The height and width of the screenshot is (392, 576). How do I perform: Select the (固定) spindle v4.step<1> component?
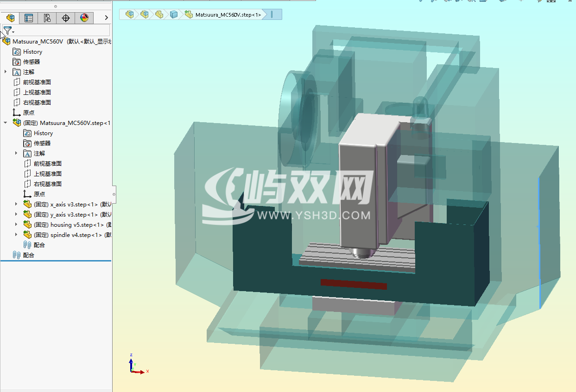[x=72, y=235]
